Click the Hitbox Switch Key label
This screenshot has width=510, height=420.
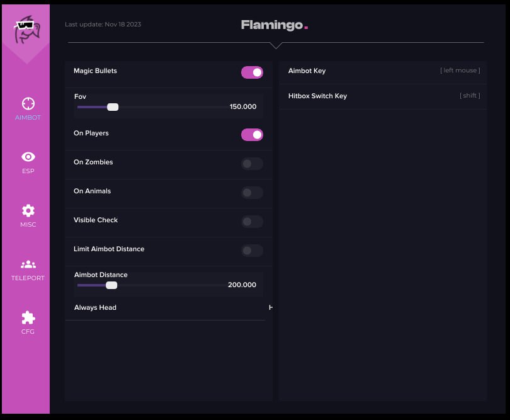pyautogui.click(x=317, y=96)
